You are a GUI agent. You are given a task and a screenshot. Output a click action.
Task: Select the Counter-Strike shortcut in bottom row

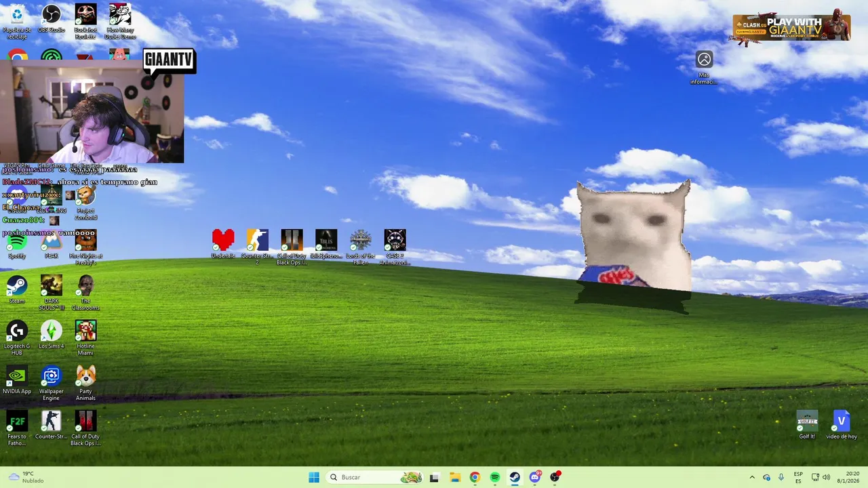pyautogui.click(x=52, y=425)
